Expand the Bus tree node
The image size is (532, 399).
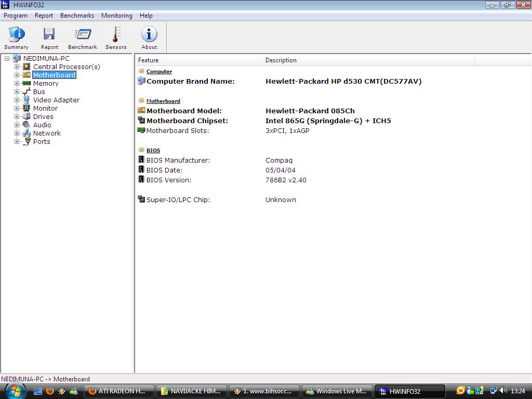point(17,91)
